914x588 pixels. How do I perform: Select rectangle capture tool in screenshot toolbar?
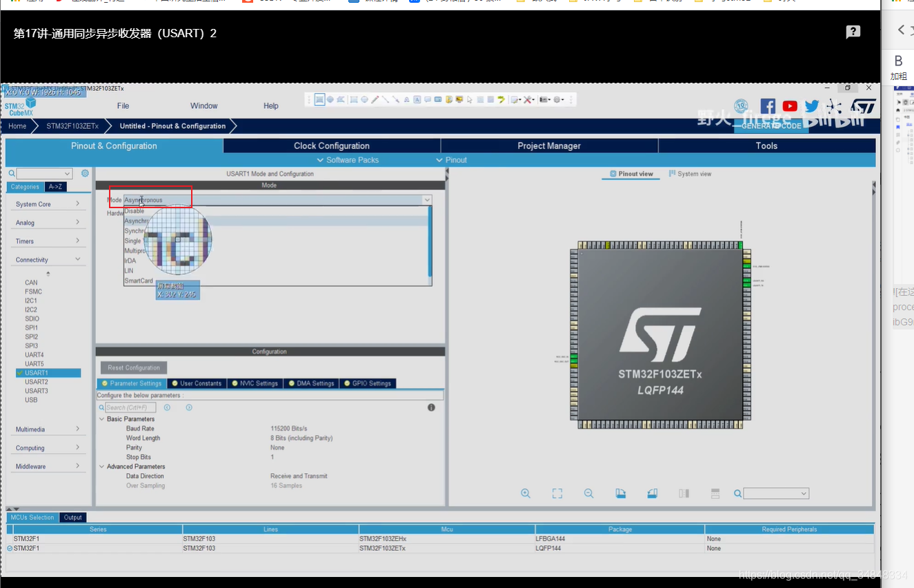coord(319,100)
